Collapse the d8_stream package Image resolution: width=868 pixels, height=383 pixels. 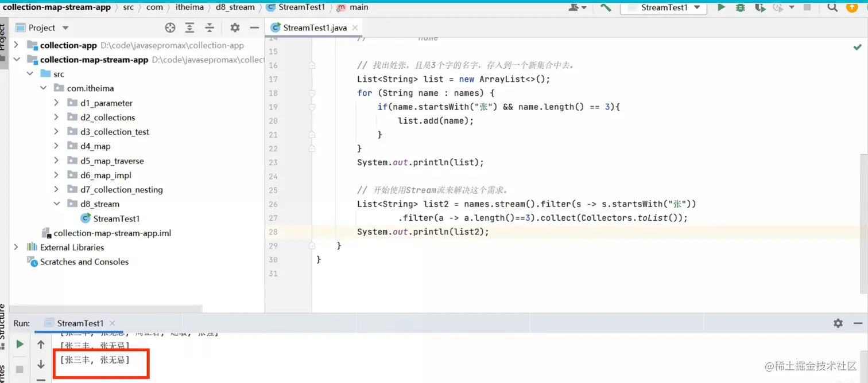pyautogui.click(x=56, y=204)
